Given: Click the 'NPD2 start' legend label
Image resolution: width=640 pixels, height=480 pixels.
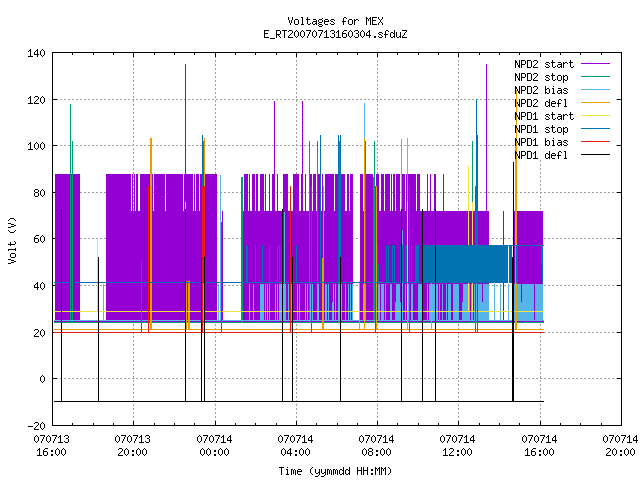Looking at the screenshot, I should pyautogui.click(x=544, y=64).
